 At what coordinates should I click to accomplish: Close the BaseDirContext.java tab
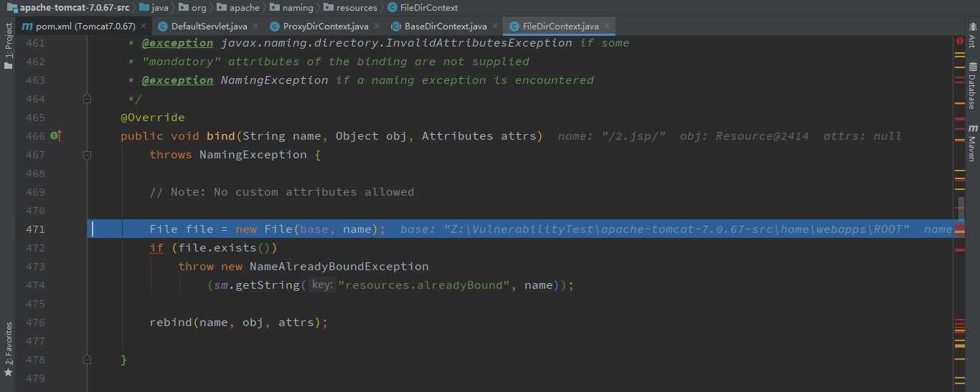[x=496, y=27]
